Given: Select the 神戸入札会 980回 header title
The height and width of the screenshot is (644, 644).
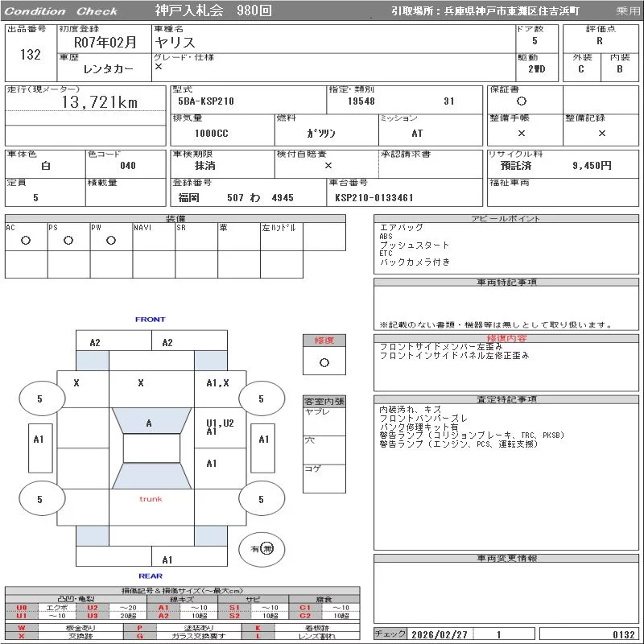Looking at the screenshot, I should point(213,11).
